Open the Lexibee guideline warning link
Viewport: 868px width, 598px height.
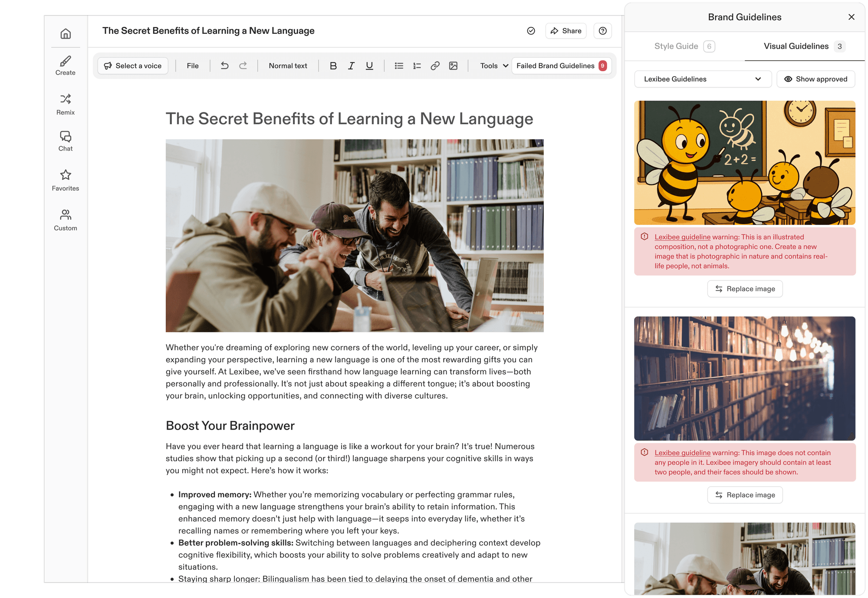click(682, 237)
